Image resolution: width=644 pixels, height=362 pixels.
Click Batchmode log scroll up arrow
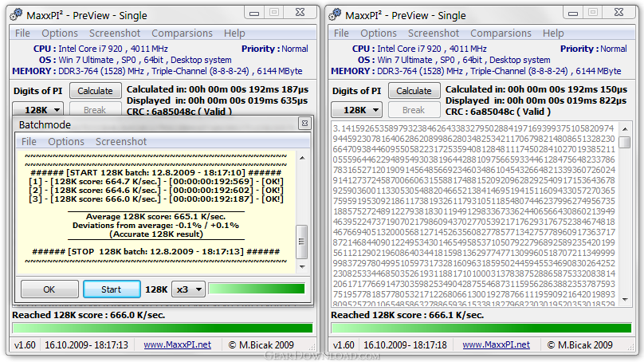(x=302, y=158)
